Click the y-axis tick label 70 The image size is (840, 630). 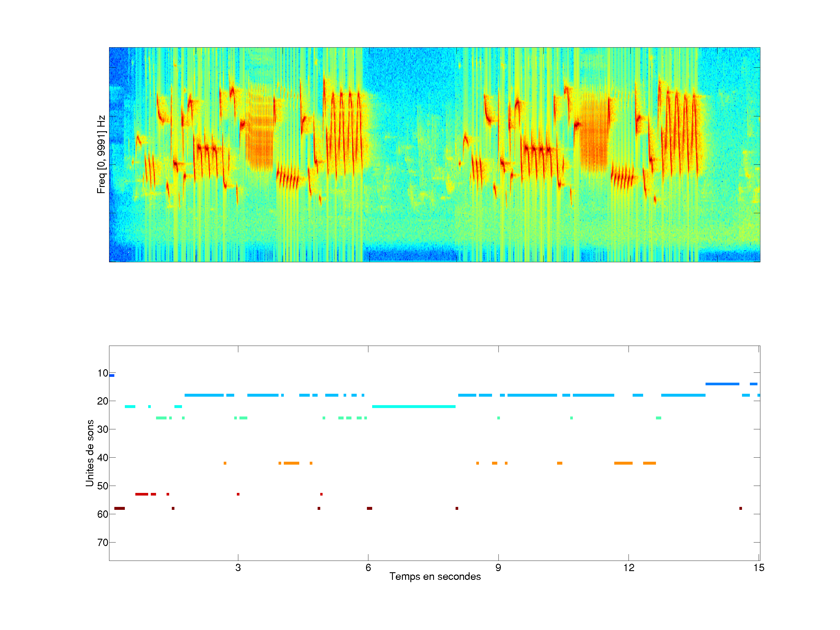point(103,542)
